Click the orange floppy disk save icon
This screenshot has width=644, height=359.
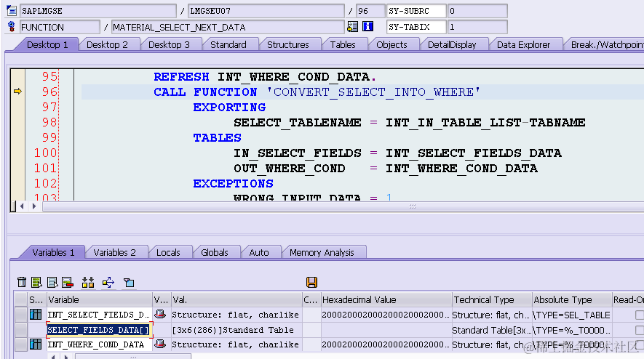pyautogui.click(x=311, y=282)
